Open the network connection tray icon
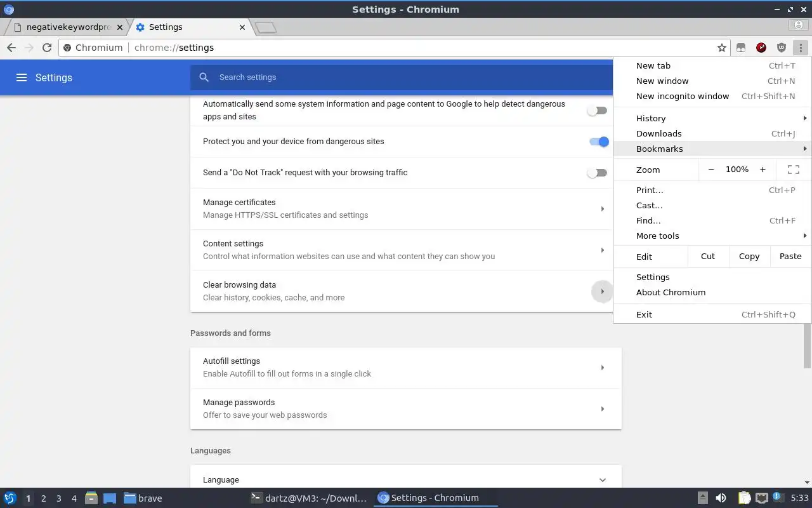 click(x=761, y=498)
